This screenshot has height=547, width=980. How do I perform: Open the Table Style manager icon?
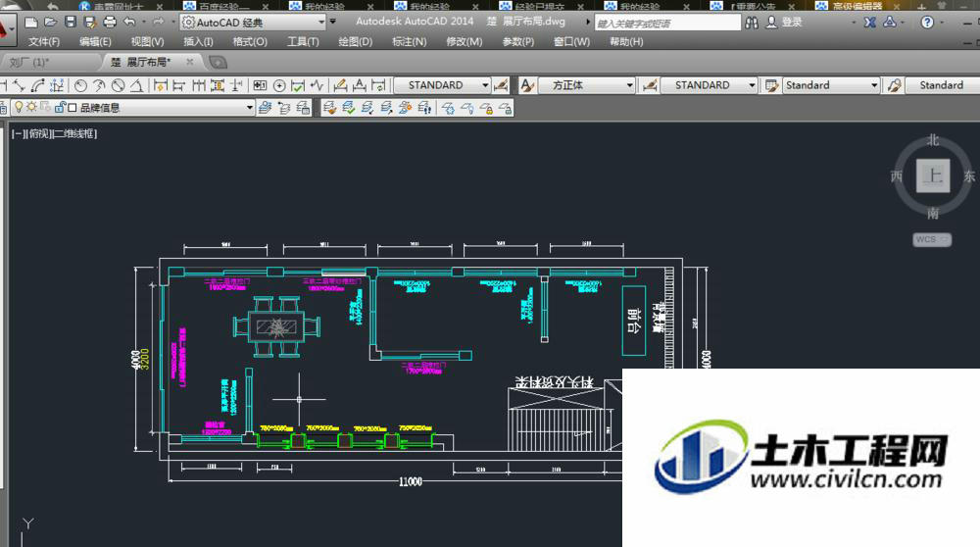[772, 85]
